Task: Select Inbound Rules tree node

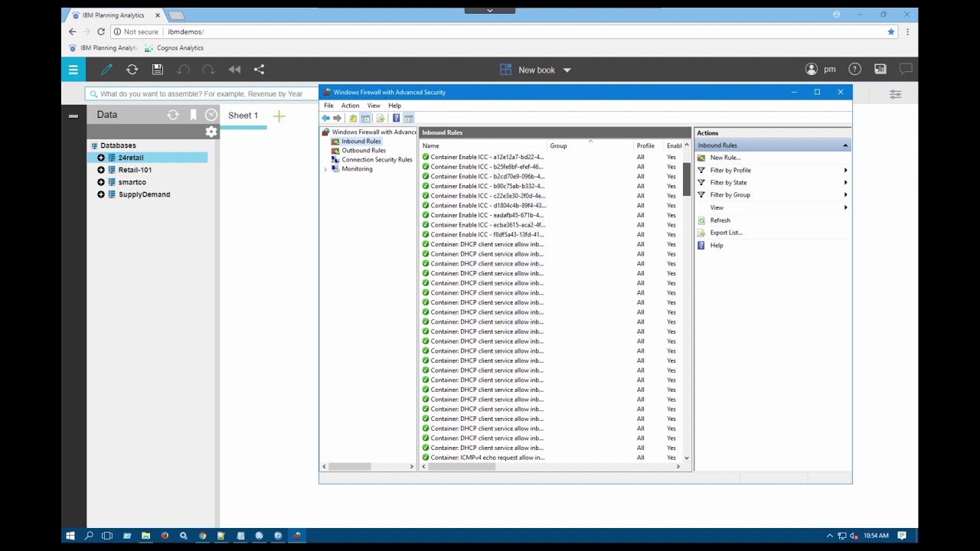Action: coord(361,142)
